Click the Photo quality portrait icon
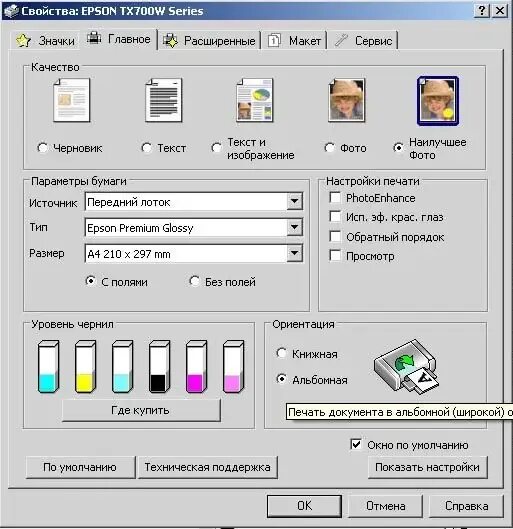Viewport: 513px width, 529px height. pos(347,100)
